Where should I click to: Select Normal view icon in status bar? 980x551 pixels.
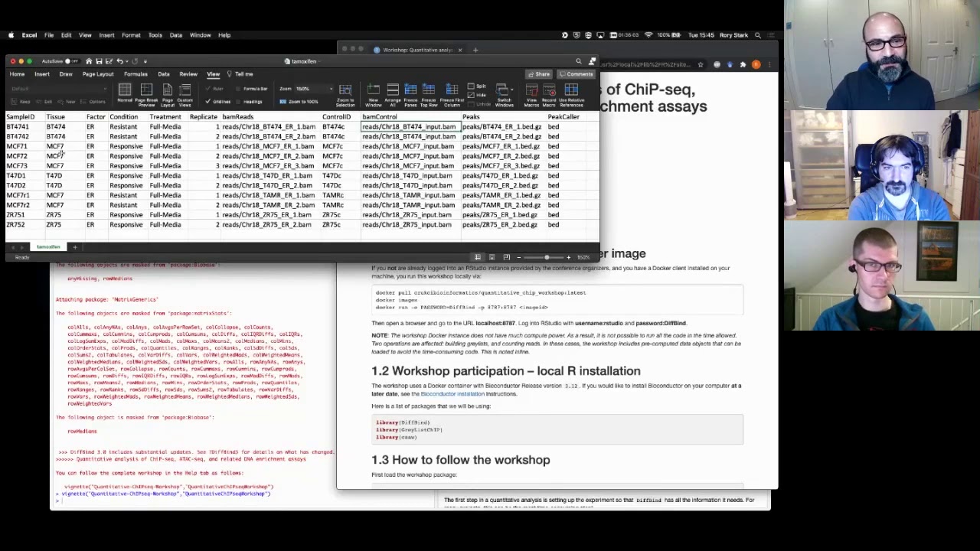(478, 257)
